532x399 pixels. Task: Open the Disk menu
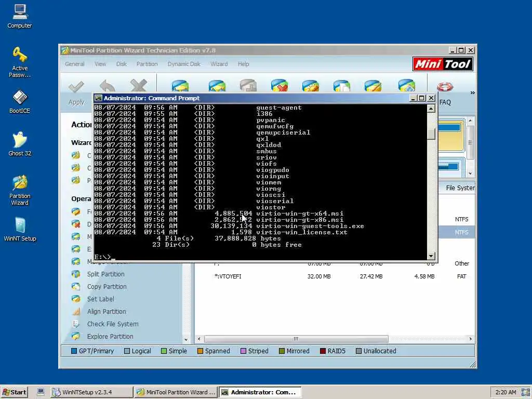pos(121,64)
